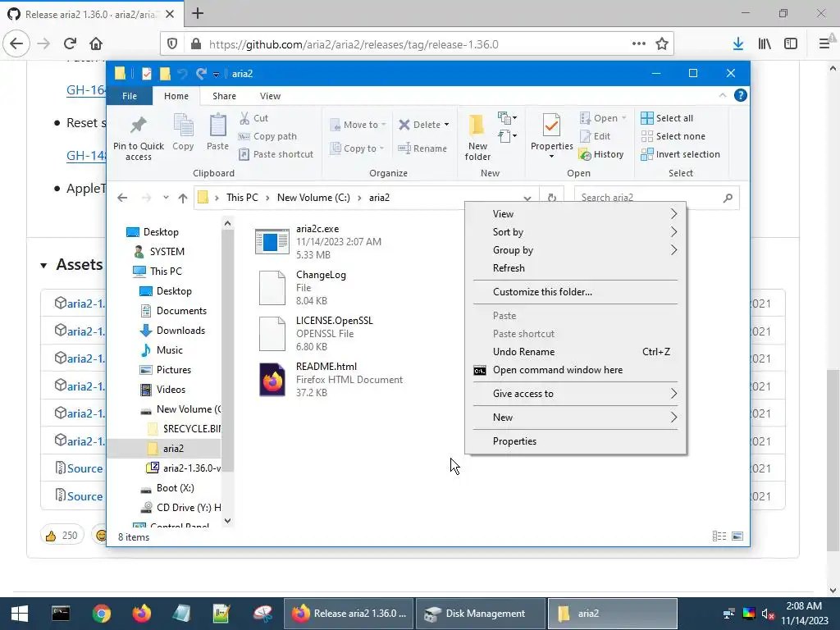This screenshot has width=840, height=630.
Task: Click Select none in ribbon
Action: (x=673, y=136)
